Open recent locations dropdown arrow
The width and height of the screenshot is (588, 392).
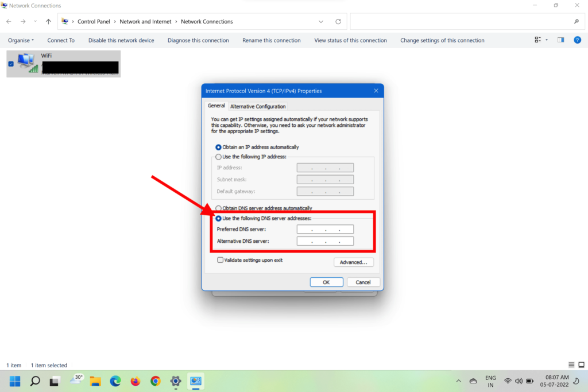coord(35,22)
